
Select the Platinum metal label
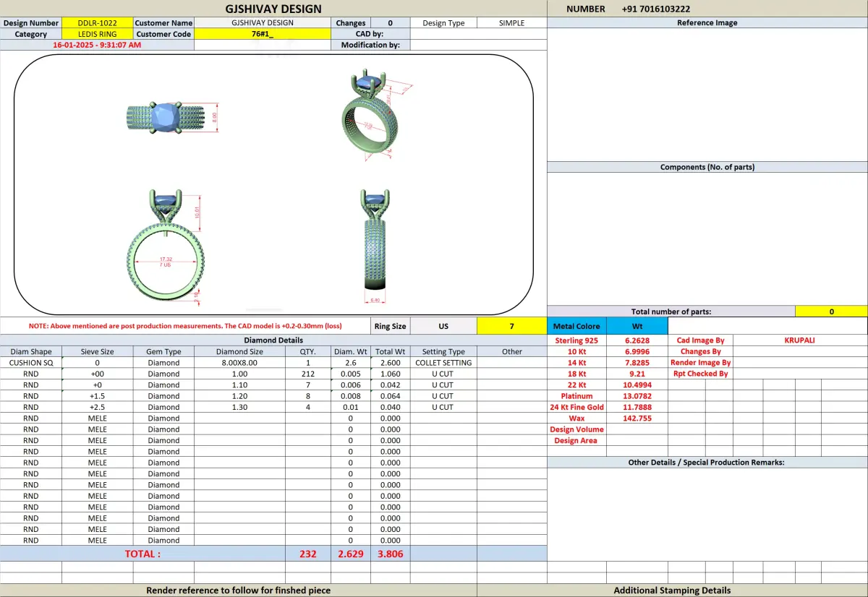(x=576, y=396)
